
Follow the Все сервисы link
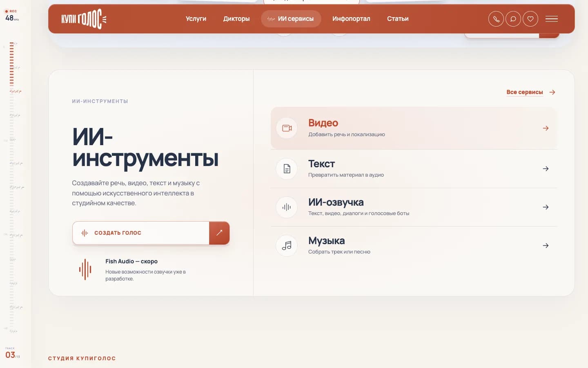pos(525,92)
